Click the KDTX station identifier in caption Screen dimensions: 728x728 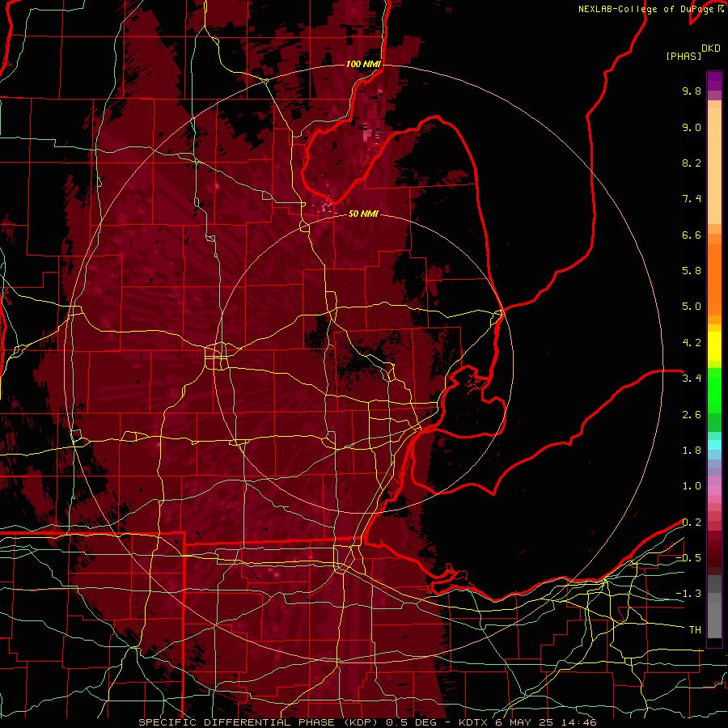[x=474, y=722]
